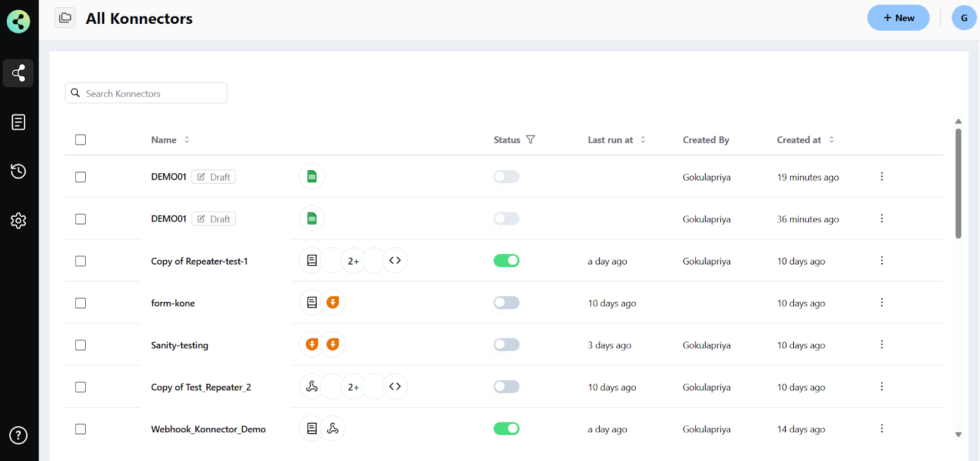
Task: Open the more options menu for Sanity-testing
Action: [x=882, y=344]
